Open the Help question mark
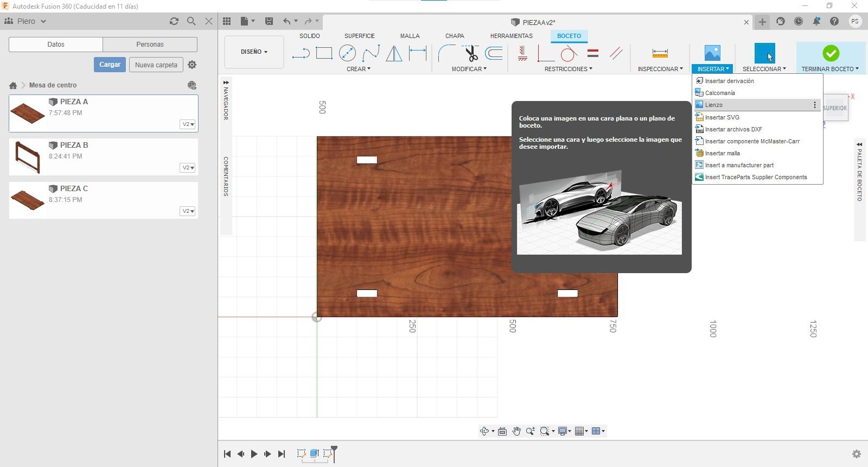 coord(834,21)
